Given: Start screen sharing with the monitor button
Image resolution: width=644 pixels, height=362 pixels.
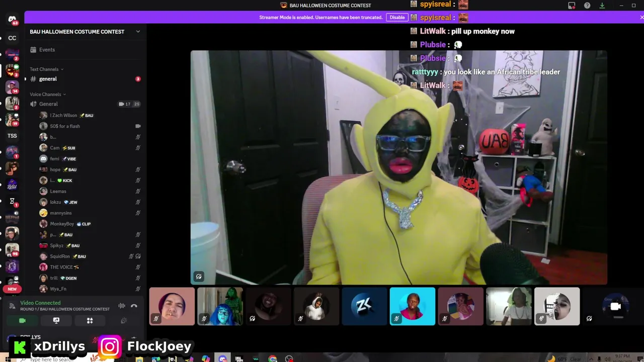Looking at the screenshot, I should pyautogui.click(x=56, y=320).
